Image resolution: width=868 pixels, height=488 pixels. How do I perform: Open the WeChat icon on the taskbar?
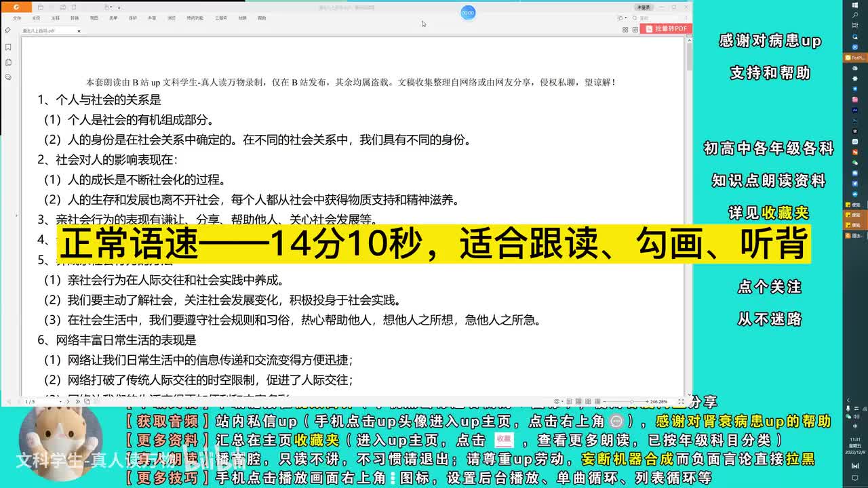pyautogui.click(x=855, y=162)
